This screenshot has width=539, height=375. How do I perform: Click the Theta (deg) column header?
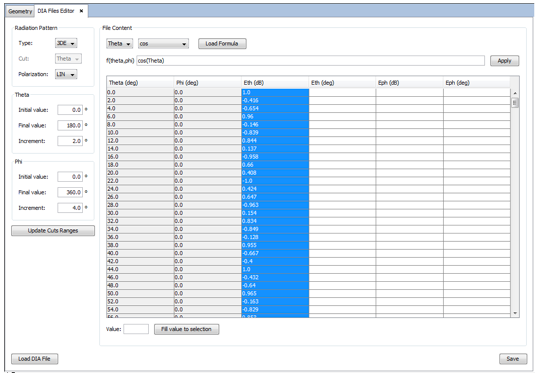click(140, 83)
